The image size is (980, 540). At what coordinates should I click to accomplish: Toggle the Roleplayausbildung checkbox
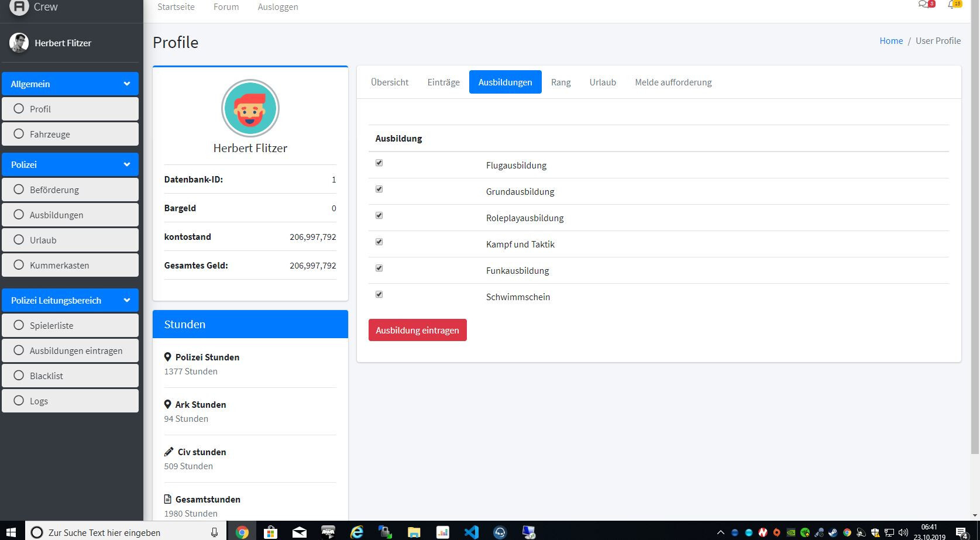[379, 216]
